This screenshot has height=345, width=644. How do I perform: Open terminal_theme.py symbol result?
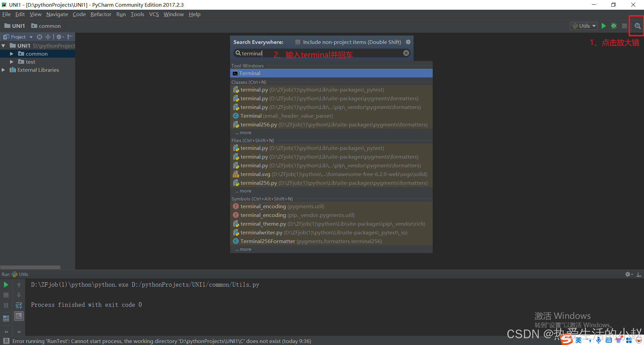click(x=331, y=224)
